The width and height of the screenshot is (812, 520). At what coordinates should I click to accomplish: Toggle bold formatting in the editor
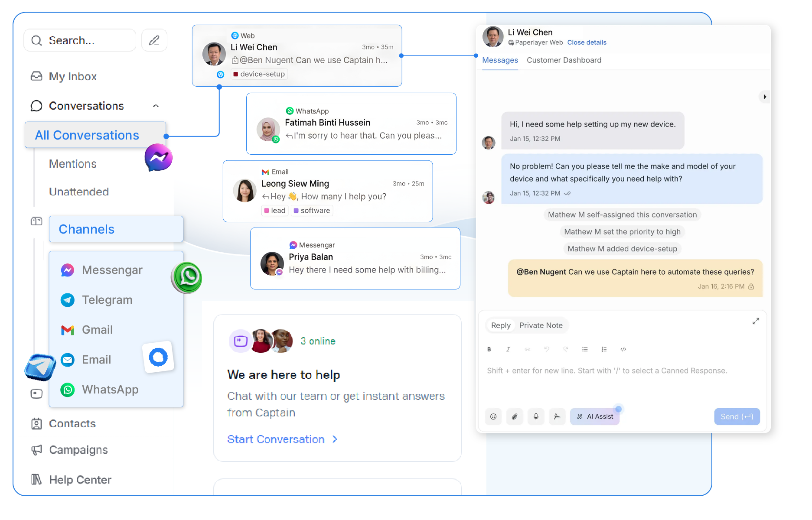(489, 349)
